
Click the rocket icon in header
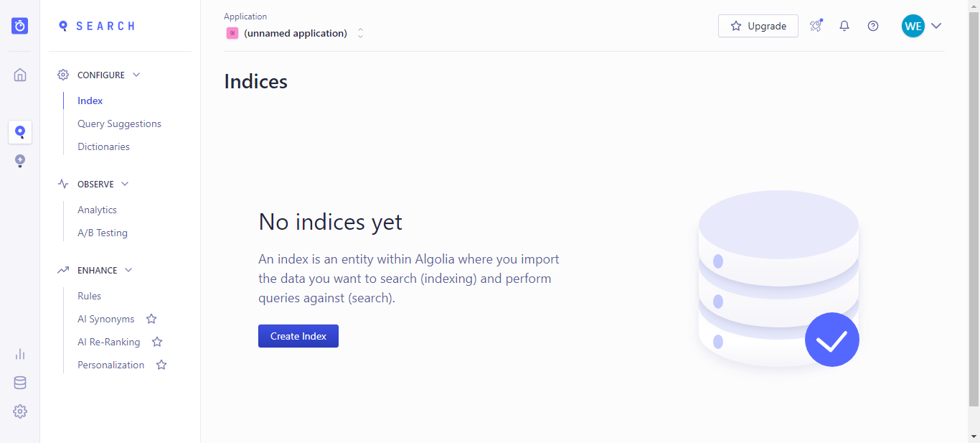[x=816, y=26]
